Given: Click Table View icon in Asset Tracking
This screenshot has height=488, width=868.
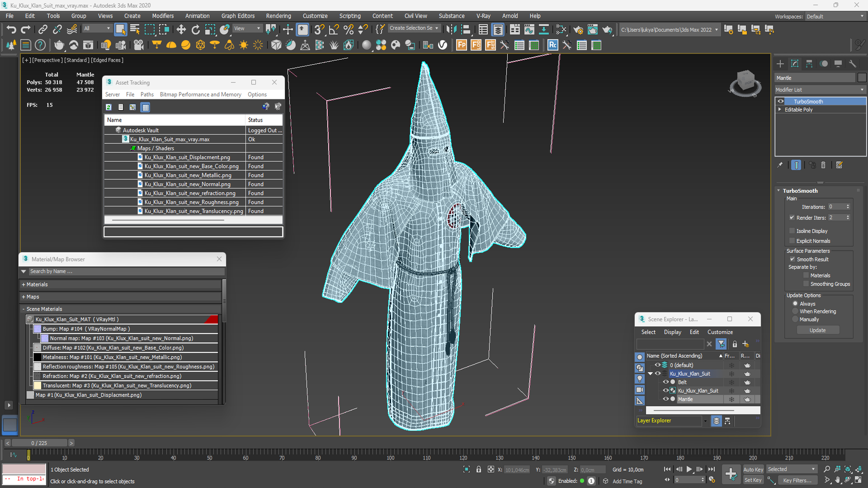Looking at the screenshot, I should pyautogui.click(x=145, y=107).
